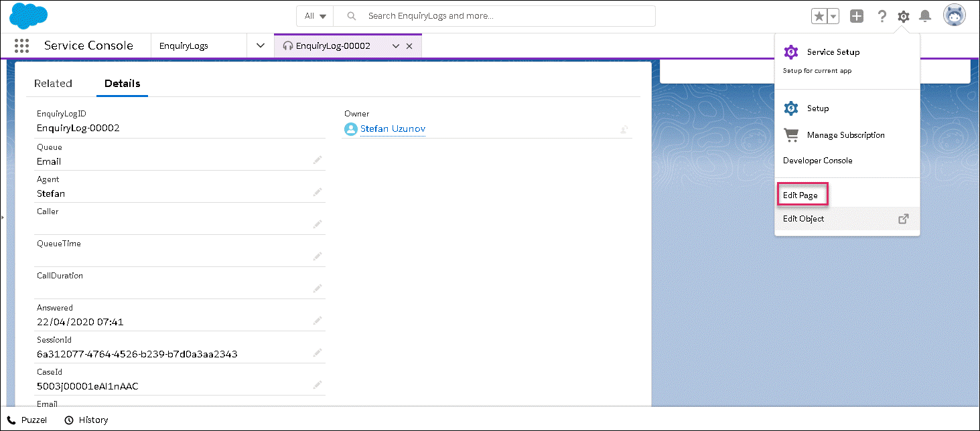Open the App Launcher grid icon

point(21,46)
